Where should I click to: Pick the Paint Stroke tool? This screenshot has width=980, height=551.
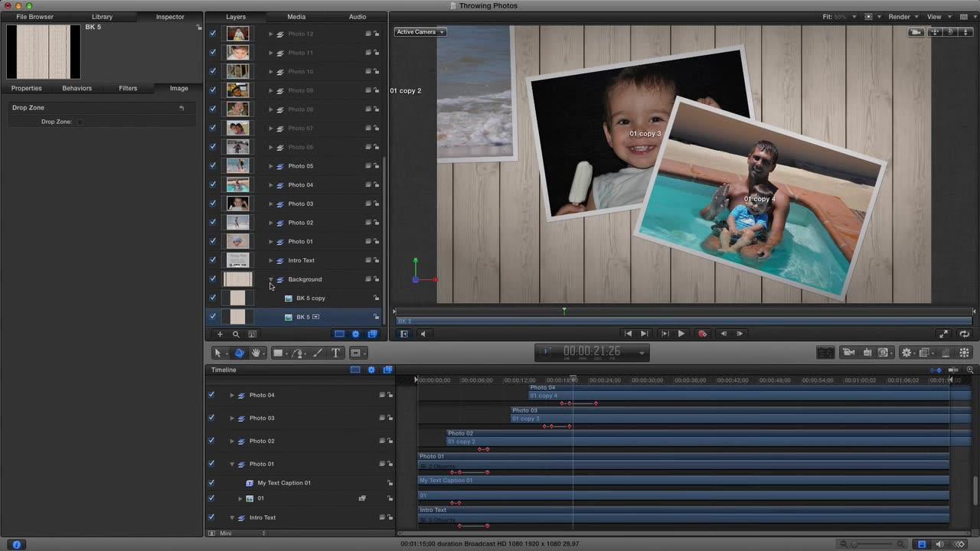click(317, 352)
